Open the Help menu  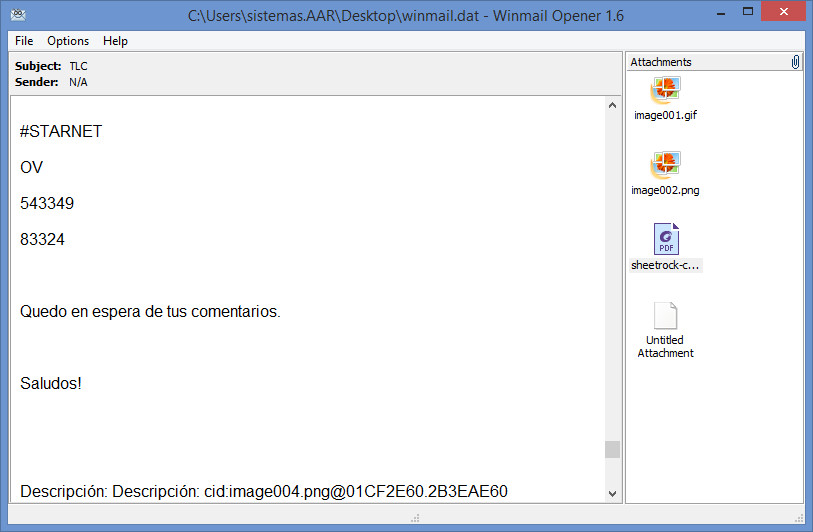tap(115, 41)
